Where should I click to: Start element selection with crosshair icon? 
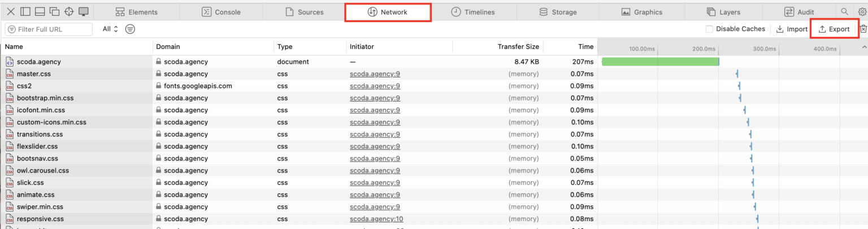(x=69, y=12)
